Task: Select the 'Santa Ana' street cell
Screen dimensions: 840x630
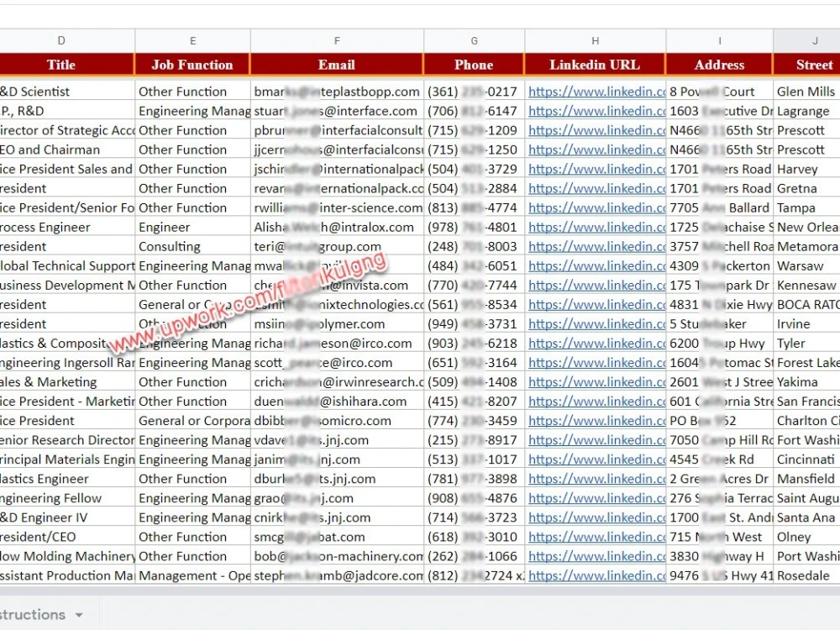Action: pos(806,517)
